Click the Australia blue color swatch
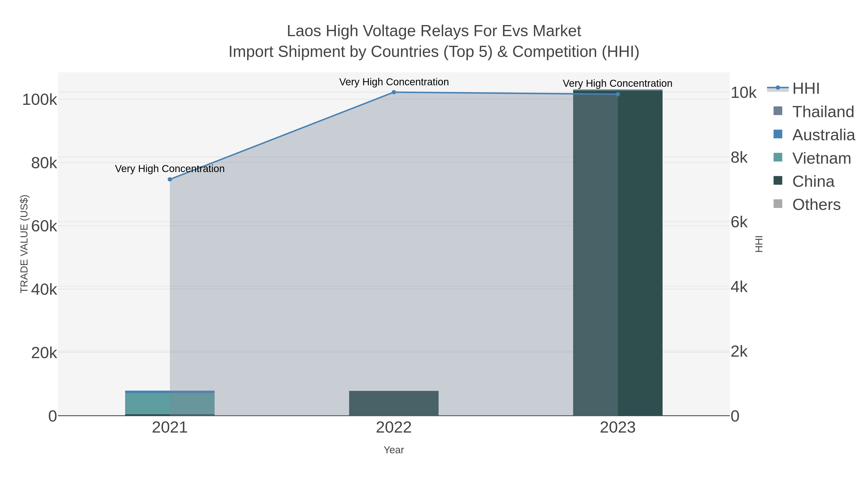Image resolution: width=868 pixels, height=488 pixels. pyautogui.click(x=778, y=134)
